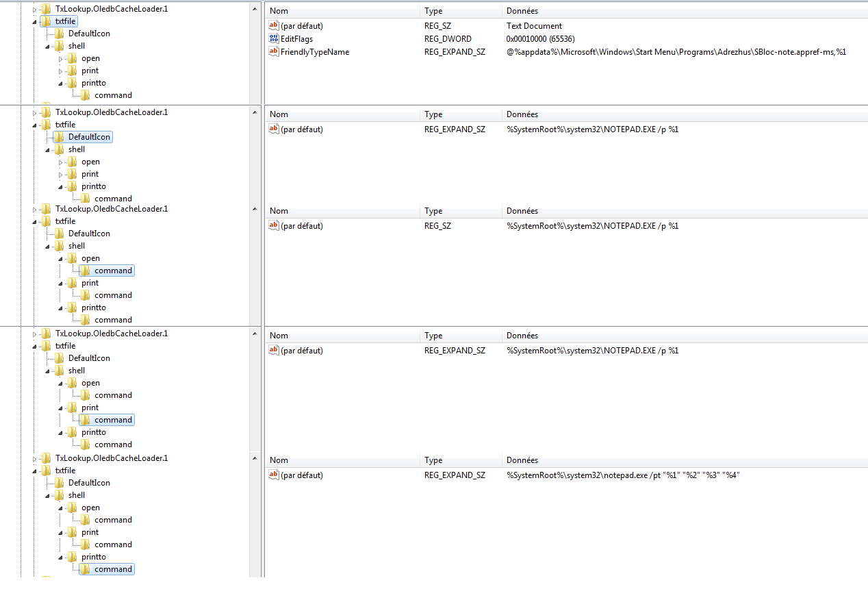Expand the open key in the top pane
Image resolution: width=868 pixels, height=589 pixels.
(61, 58)
